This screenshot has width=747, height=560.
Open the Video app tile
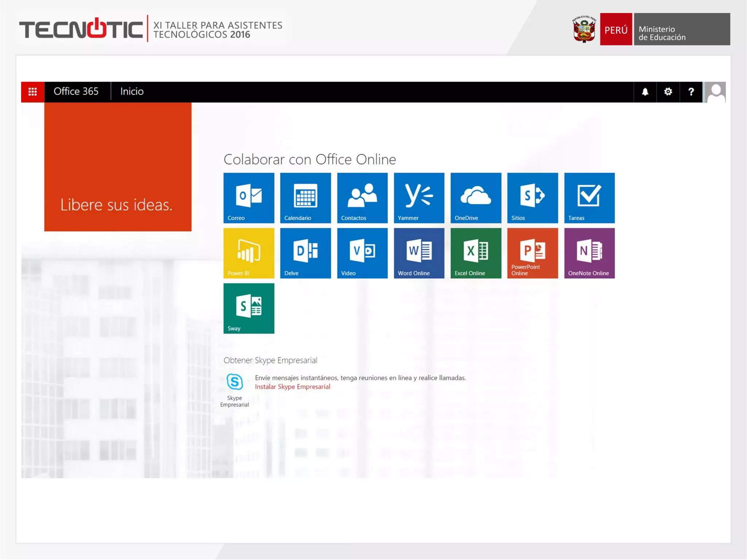coord(362,253)
